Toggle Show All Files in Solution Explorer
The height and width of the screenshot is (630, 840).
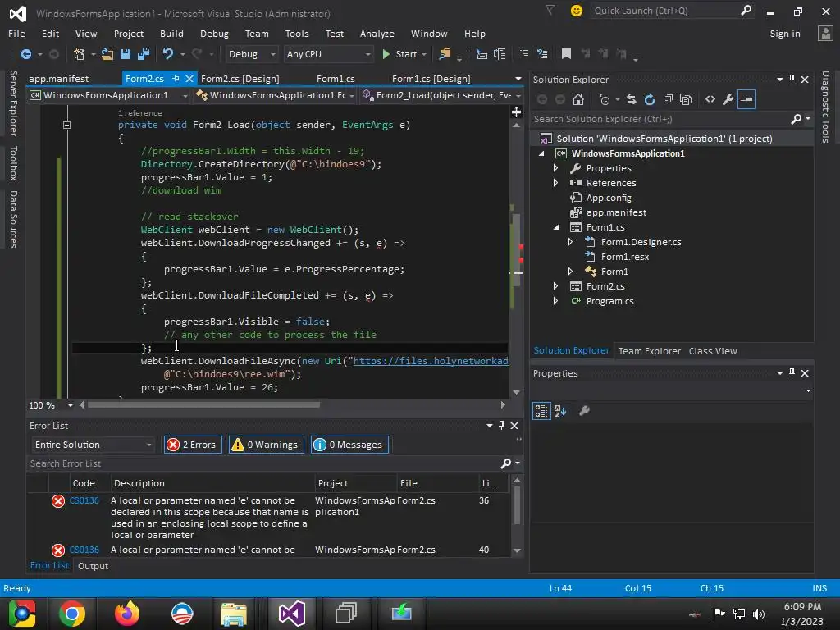coord(686,99)
